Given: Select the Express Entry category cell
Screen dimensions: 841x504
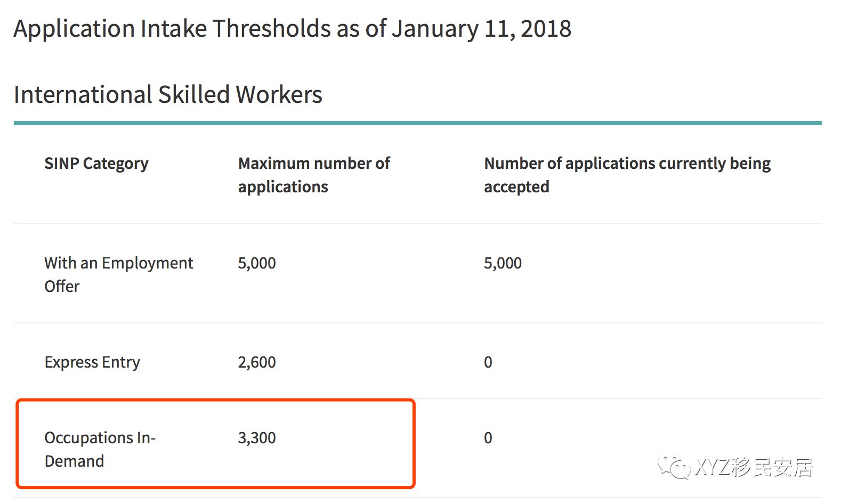Looking at the screenshot, I should coord(92,362).
